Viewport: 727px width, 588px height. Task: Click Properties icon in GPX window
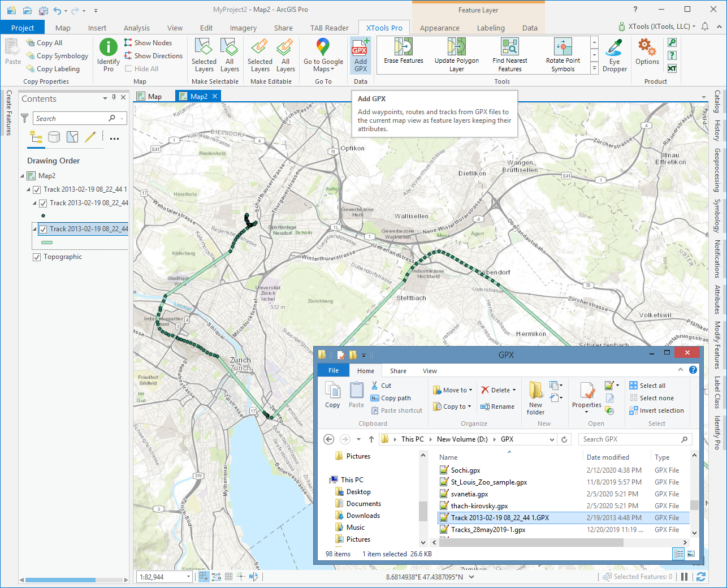[x=587, y=390]
